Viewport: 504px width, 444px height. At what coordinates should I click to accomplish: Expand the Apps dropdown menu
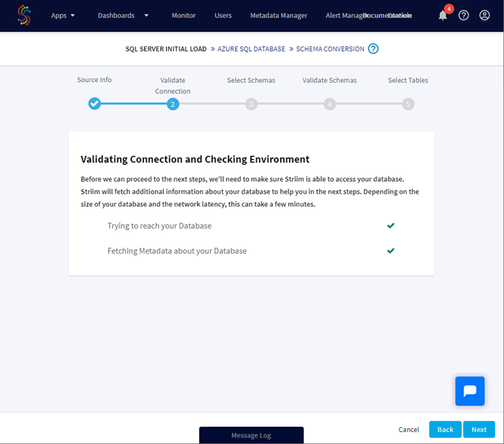pyautogui.click(x=63, y=15)
